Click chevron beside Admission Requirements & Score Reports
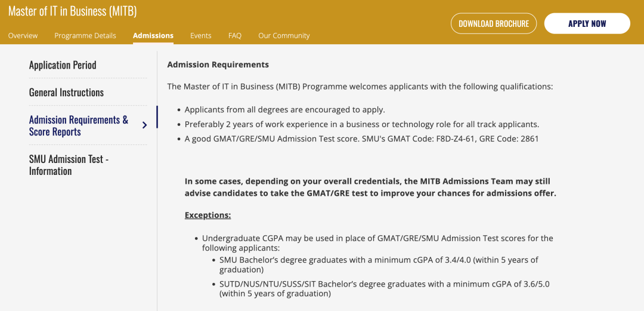The height and width of the screenshot is (311, 644). pyautogui.click(x=144, y=125)
